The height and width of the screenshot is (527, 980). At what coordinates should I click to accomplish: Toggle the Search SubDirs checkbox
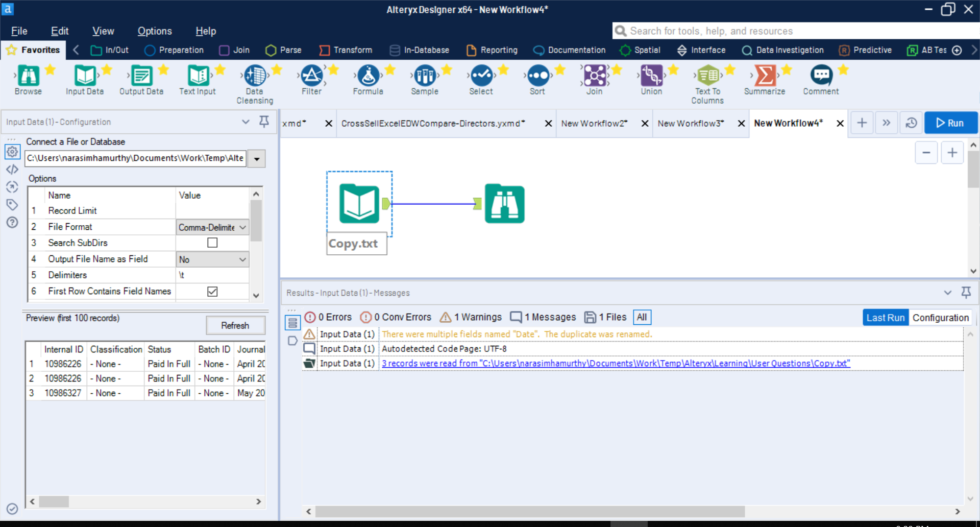[212, 243]
